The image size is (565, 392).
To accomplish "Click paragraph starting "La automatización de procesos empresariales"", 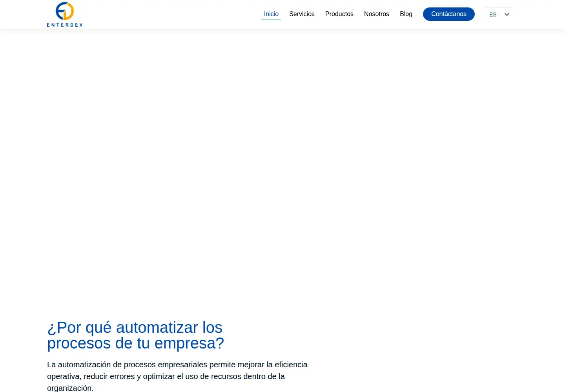I will coord(177,376).
